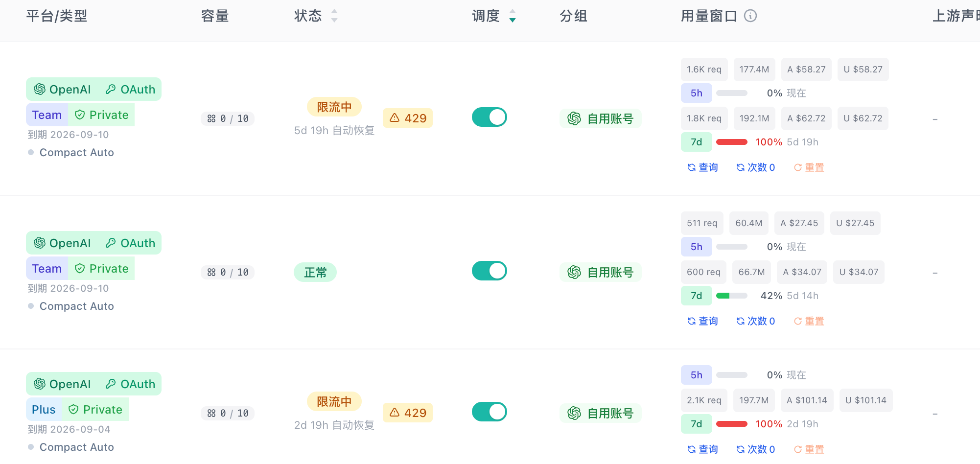The width and height of the screenshot is (980, 464).
Task: Click the 平台/类型 column header
Action: (57, 16)
